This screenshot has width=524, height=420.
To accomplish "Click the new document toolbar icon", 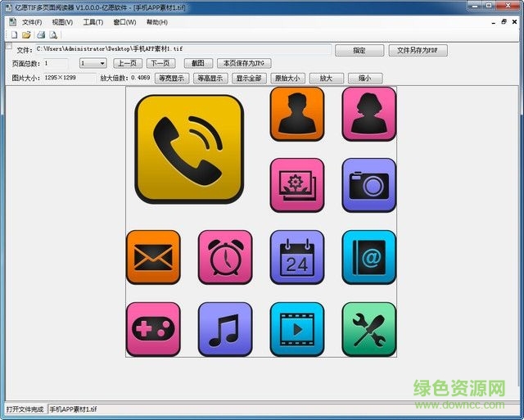I will tap(14, 34).
